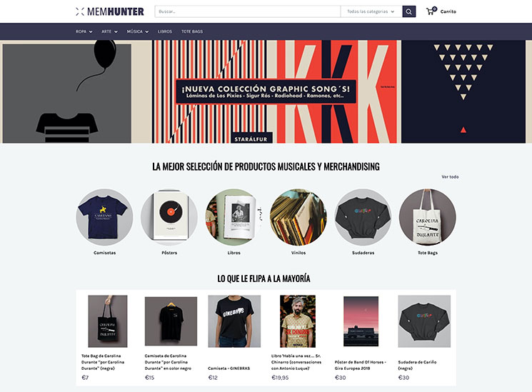The height and width of the screenshot is (392, 532).
Task: Expand the ARTE menu
Action: (109, 31)
